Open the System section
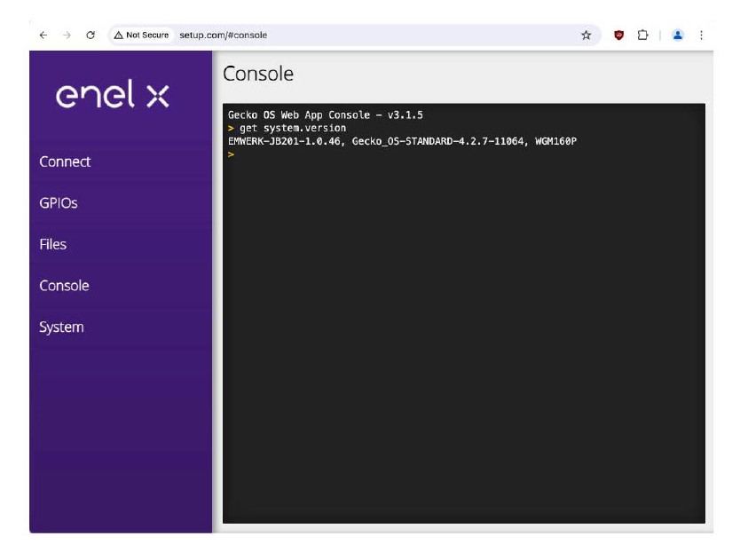The height and width of the screenshot is (560, 740). click(61, 327)
